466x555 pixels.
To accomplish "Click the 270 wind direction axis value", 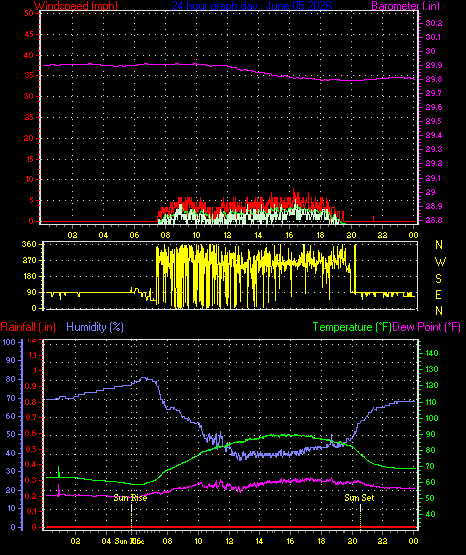I will 29,261.
